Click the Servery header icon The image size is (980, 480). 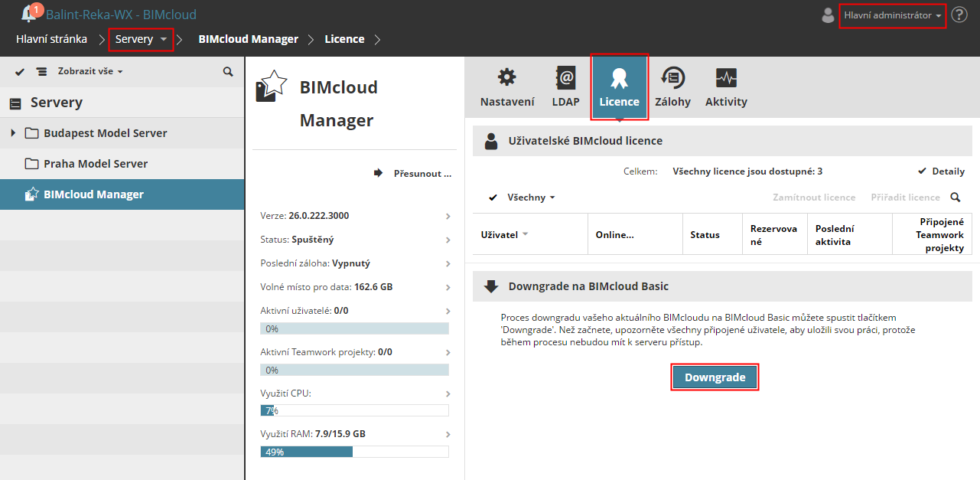pyautogui.click(x=15, y=103)
